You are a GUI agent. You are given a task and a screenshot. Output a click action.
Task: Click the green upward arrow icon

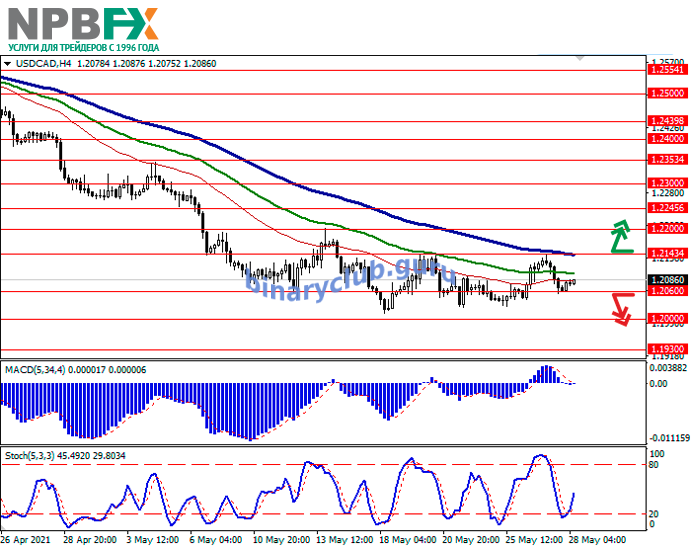[x=622, y=236]
